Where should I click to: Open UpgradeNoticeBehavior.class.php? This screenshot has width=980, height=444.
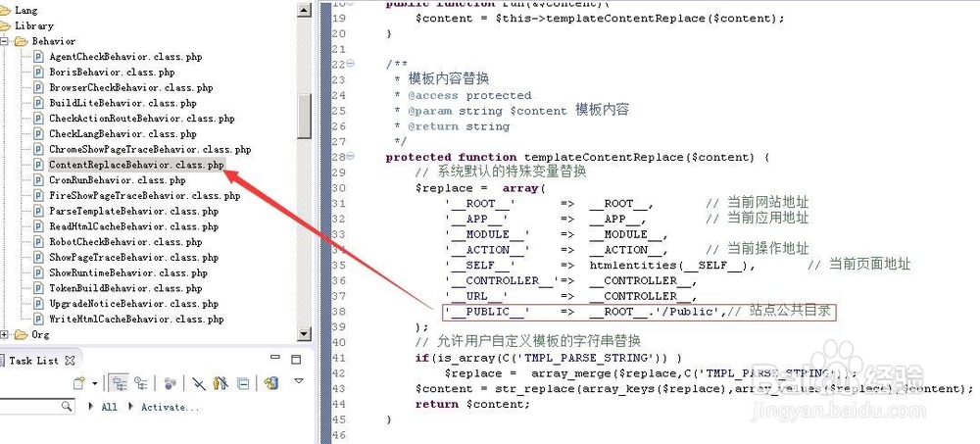[133, 304]
